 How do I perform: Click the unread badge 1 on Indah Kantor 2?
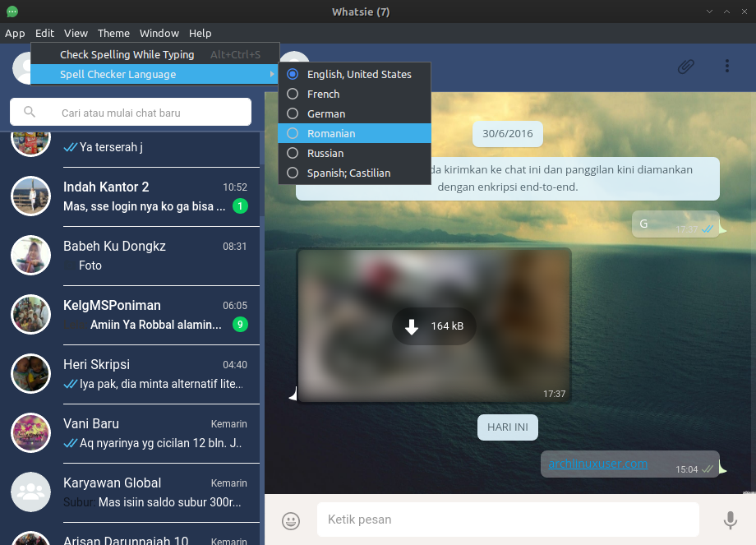240,206
